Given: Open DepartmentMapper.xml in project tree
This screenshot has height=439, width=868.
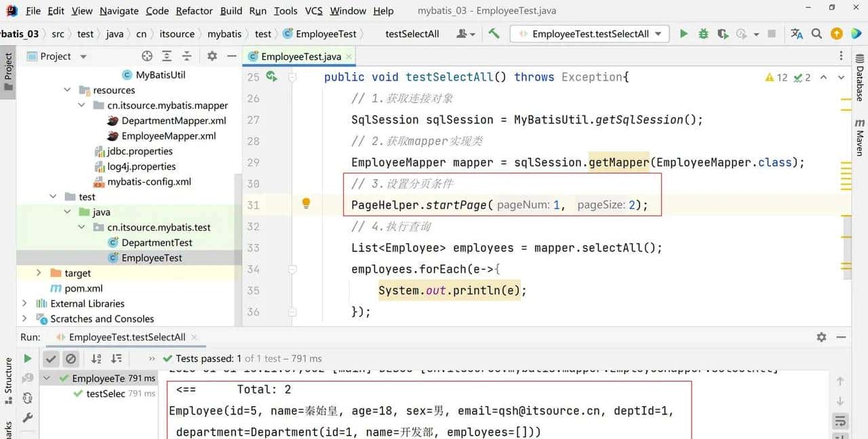Looking at the screenshot, I should [174, 121].
